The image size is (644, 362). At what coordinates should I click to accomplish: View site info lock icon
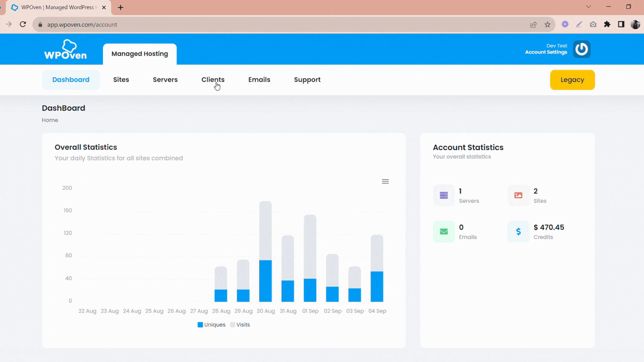tap(40, 25)
